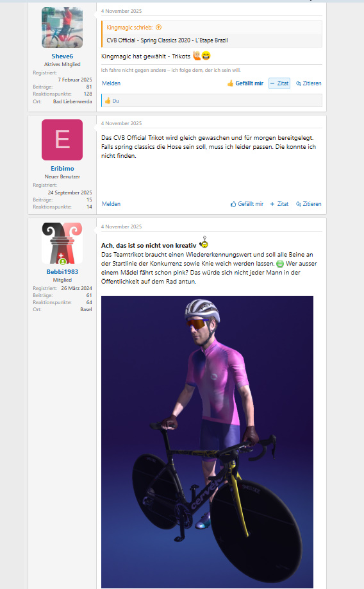Open Eribimo's profile via username link
364x589 pixels.
tap(62, 169)
